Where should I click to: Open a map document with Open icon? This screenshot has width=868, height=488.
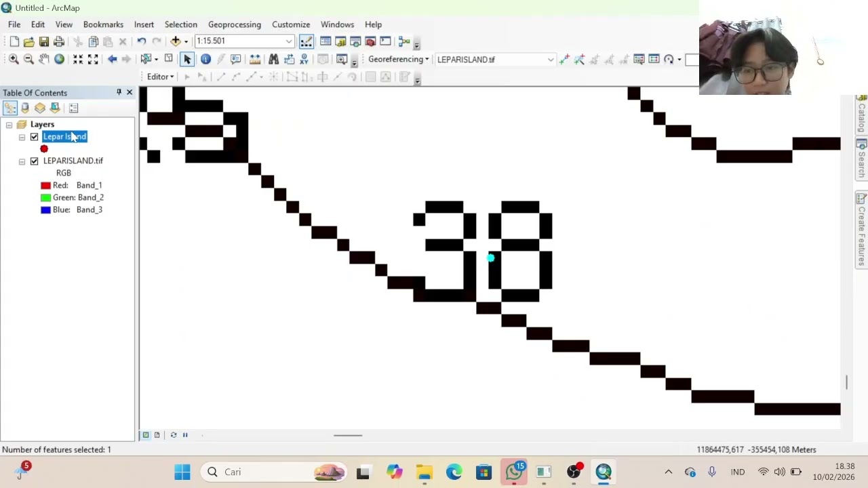pos(28,41)
